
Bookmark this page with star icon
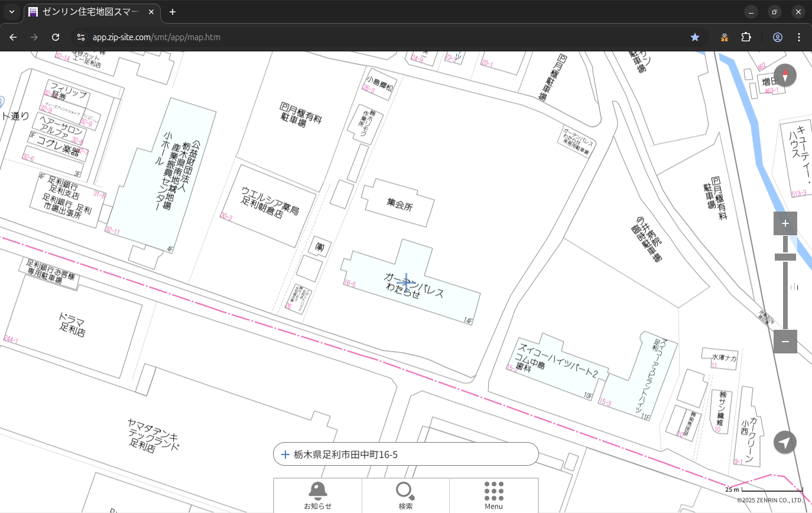[695, 37]
